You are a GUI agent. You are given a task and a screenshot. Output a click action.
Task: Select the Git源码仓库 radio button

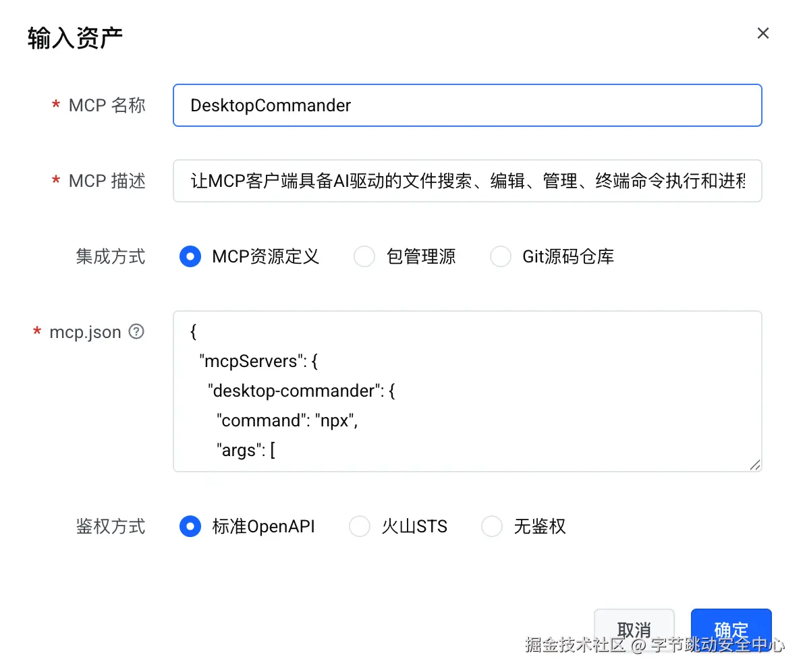tap(501, 256)
